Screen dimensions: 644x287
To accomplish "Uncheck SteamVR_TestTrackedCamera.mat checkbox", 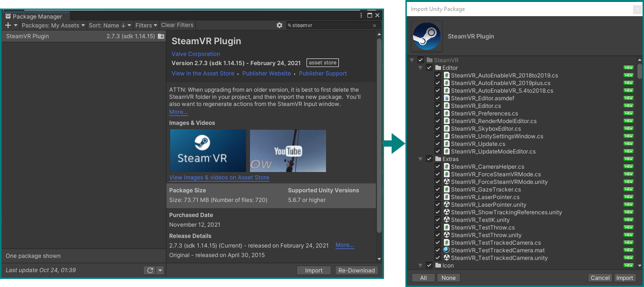I will [438, 250].
